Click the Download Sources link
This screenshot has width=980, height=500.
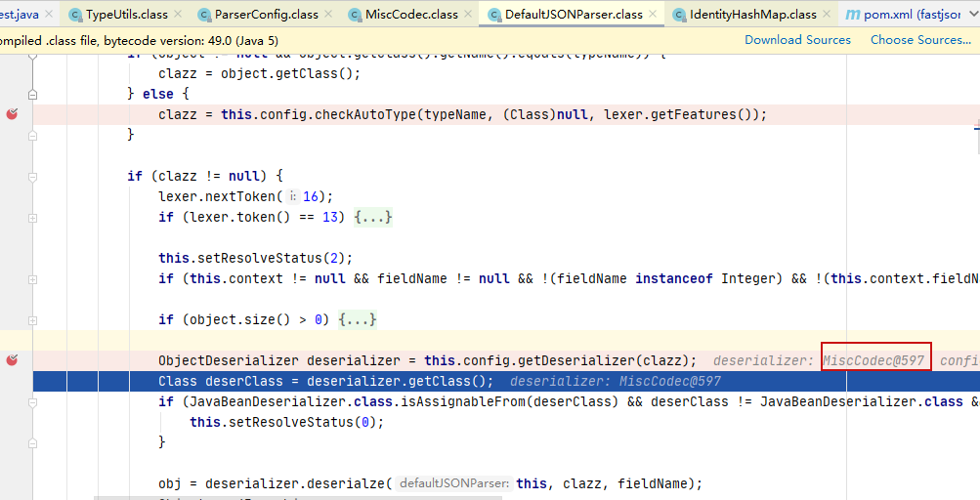coord(797,40)
